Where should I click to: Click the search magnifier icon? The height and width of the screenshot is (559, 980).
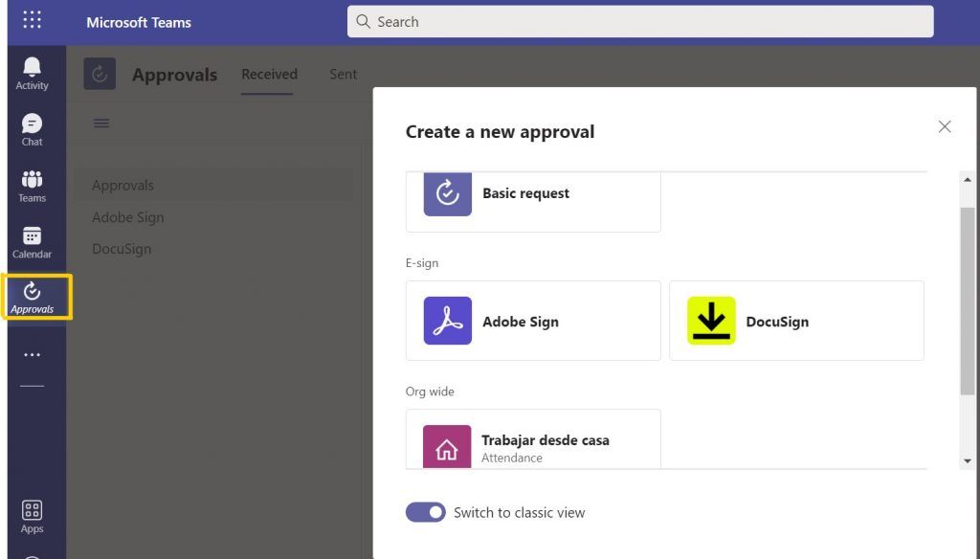click(363, 21)
